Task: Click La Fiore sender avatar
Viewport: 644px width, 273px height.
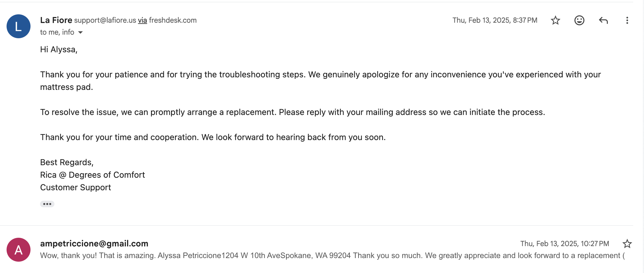Action: tap(19, 26)
